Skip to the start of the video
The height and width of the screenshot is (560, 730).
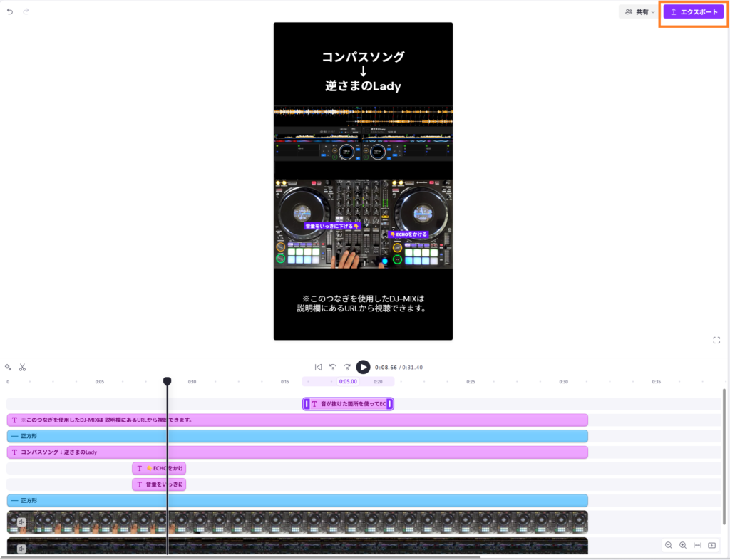pos(318,367)
